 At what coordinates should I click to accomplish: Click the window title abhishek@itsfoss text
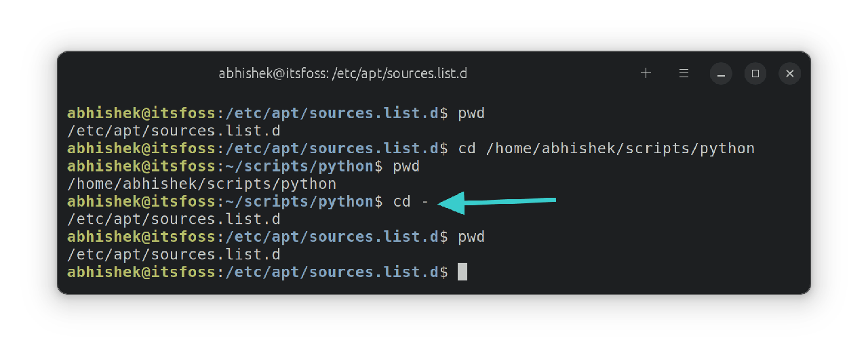click(x=342, y=73)
